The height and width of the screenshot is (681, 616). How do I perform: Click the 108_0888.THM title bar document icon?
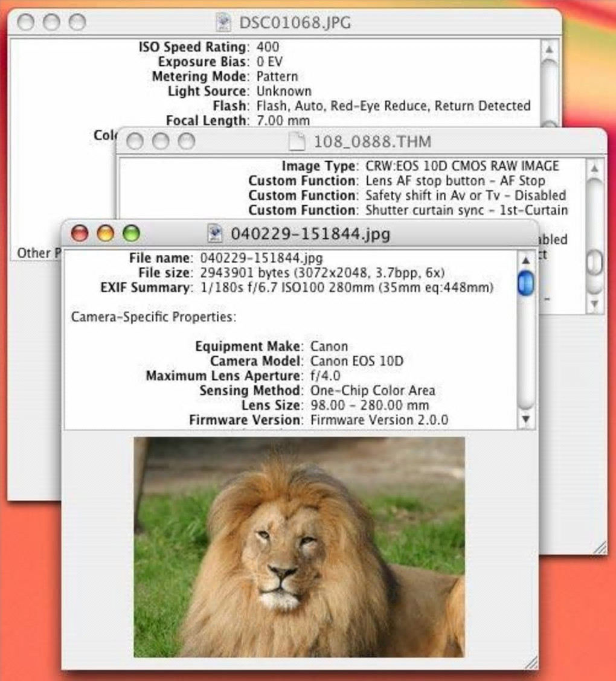(x=297, y=141)
